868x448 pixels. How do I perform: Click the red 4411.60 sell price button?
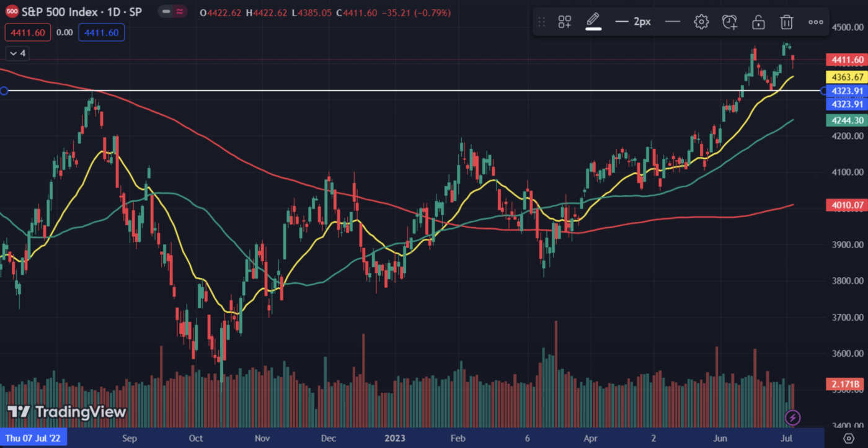(27, 32)
